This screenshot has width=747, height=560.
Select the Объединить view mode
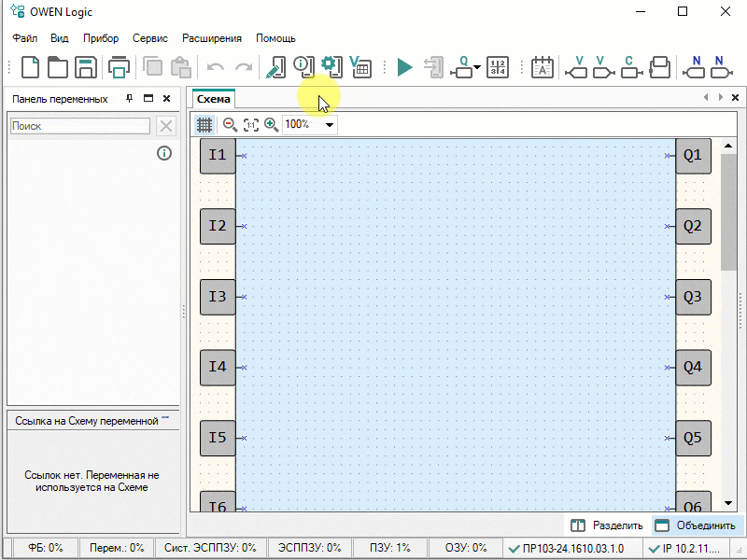pyautogui.click(x=698, y=525)
